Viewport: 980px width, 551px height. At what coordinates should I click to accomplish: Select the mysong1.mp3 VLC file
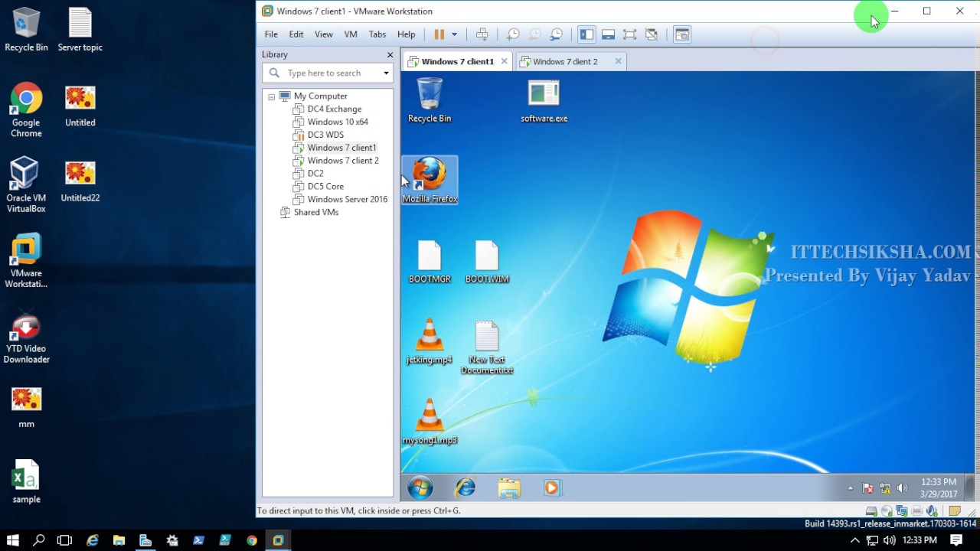click(430, 422)
